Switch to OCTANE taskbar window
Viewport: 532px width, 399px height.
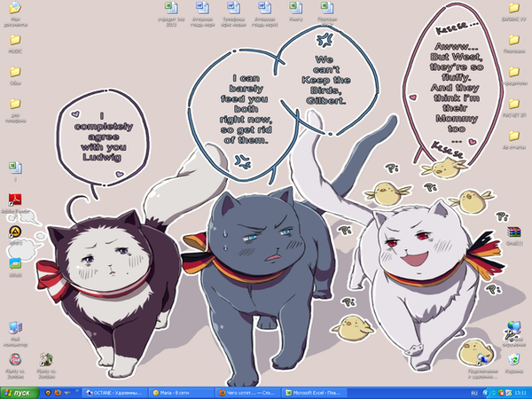[x=111, y=391]
